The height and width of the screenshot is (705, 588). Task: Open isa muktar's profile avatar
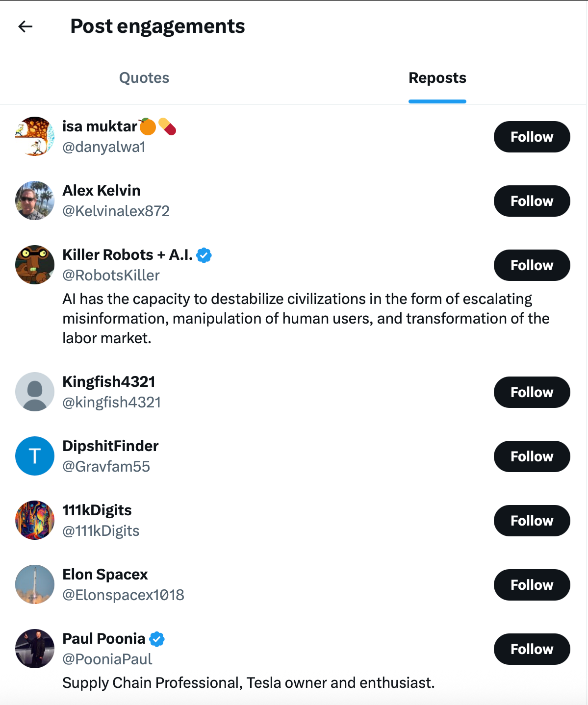35,136
